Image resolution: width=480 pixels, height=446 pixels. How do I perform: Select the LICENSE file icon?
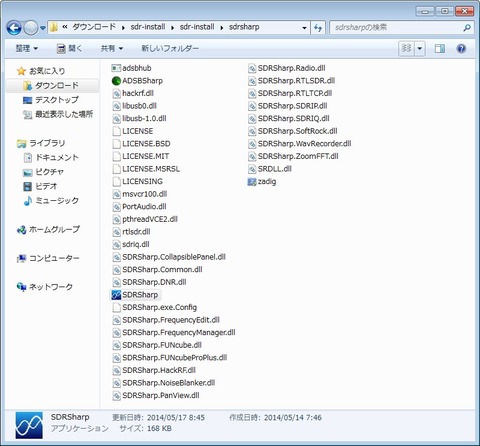pos(116,131)
